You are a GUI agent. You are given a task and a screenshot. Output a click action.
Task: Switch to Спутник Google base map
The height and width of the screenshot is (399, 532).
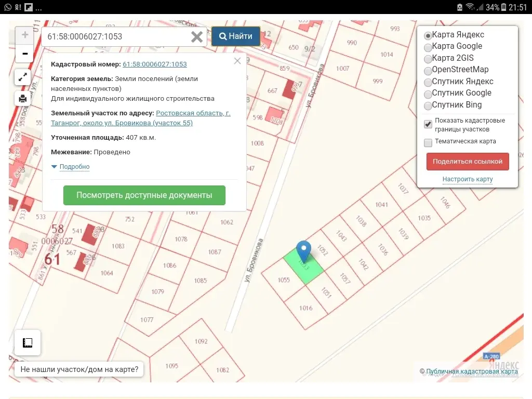(428, 93)
